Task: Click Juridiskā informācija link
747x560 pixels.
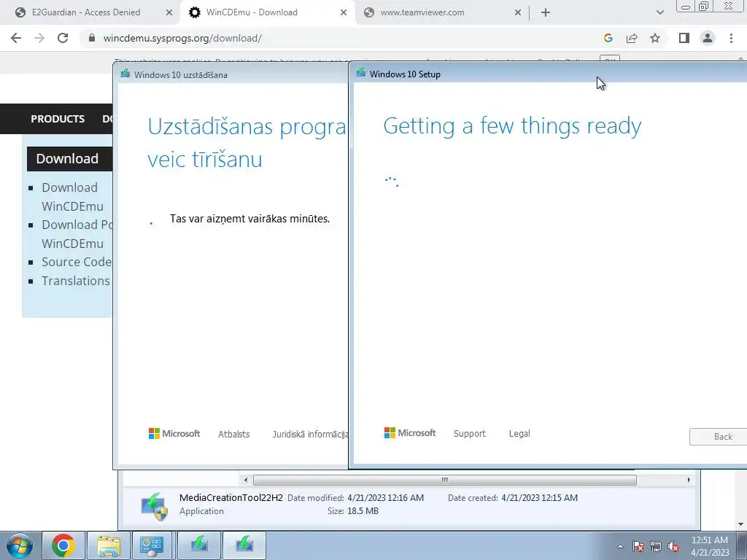Action: pyautogui.click(x=310, y=434)
